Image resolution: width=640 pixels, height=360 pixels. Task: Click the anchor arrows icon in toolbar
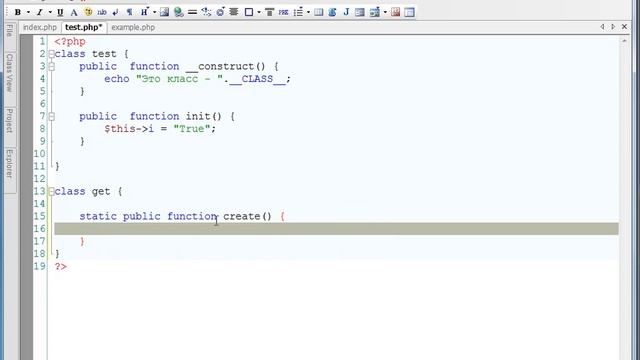206,12
